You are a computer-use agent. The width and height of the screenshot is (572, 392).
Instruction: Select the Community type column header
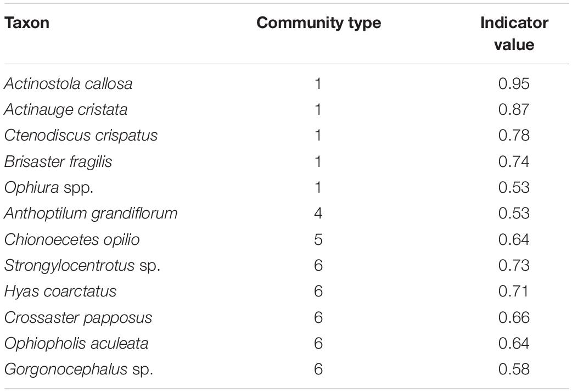[x=319, y=23]
